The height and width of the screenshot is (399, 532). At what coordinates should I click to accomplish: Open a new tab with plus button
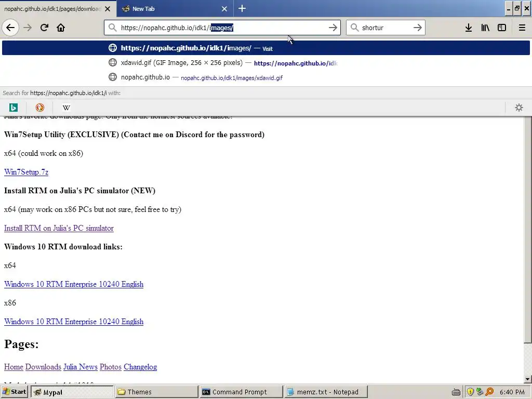pos(242,8)
